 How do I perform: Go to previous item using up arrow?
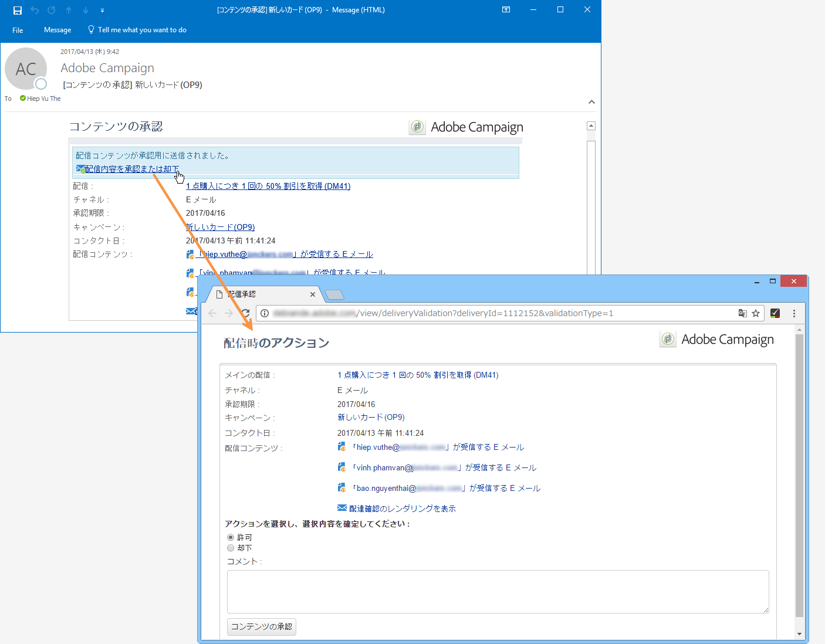pos(69,10)
